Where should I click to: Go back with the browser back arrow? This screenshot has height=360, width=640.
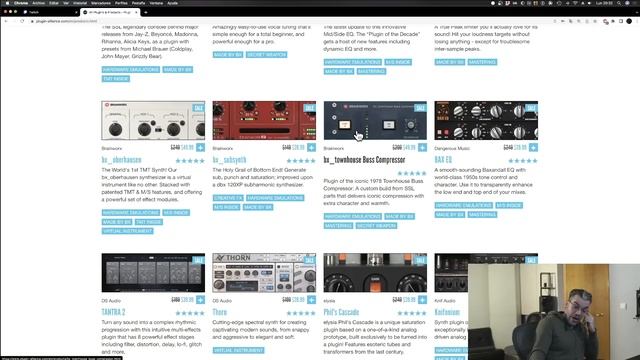[6, 21]
